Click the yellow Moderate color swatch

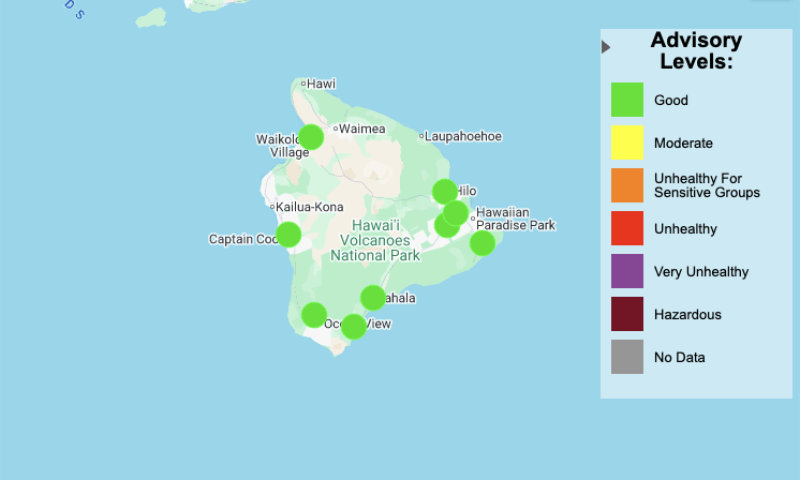[x=627, y=143]
